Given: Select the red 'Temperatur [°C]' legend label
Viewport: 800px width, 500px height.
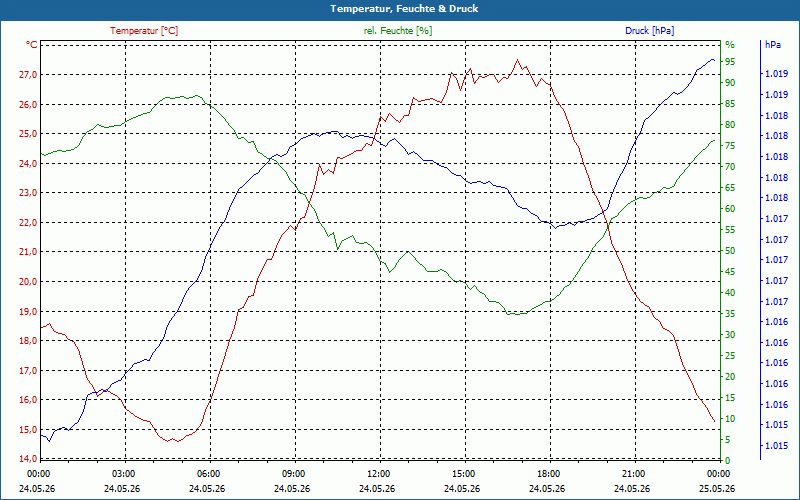Looking at the screenshot, I should tap(144, 31).
